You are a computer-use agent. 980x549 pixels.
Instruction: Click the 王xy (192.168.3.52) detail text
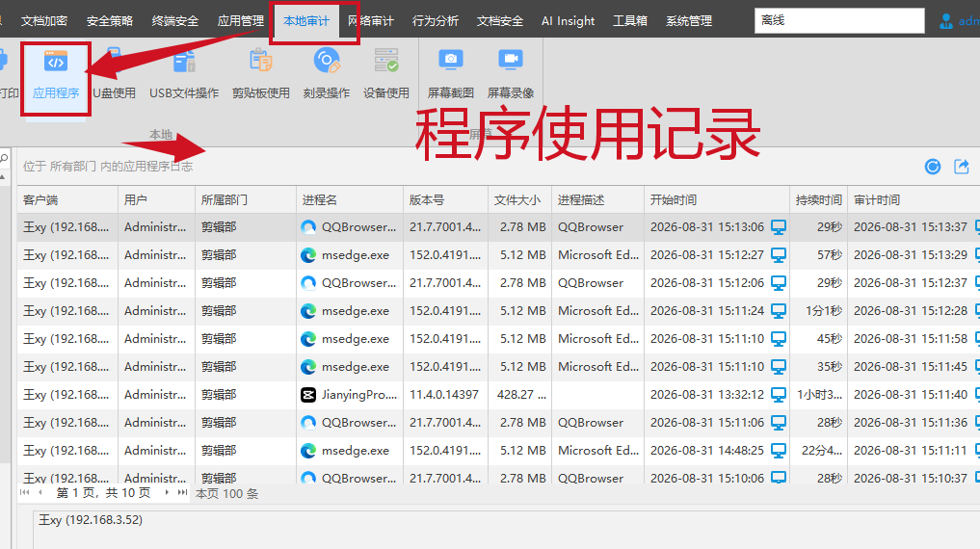pos(91,520)
